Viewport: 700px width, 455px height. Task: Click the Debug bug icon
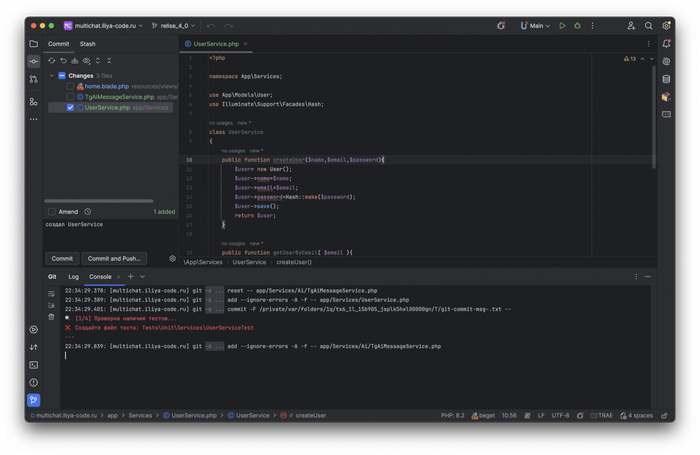pyautogui.click(x=577, y=26)
